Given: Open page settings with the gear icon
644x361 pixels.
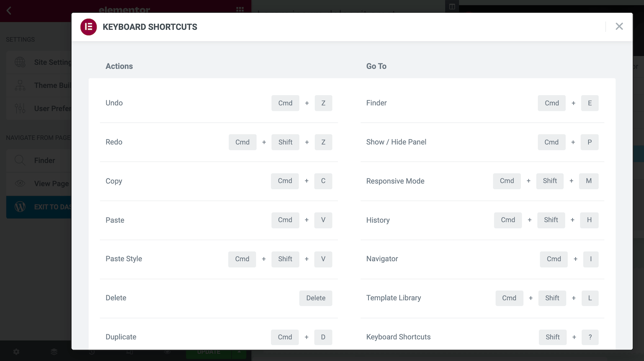Looking at the screenshot, I should [16, 352].
